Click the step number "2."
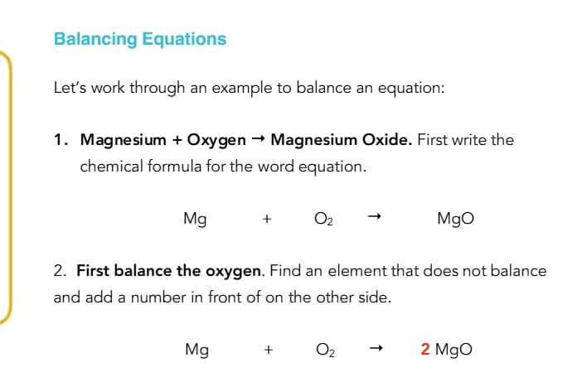The height and width of the screenshot is (392, 582). pos(61,270)
